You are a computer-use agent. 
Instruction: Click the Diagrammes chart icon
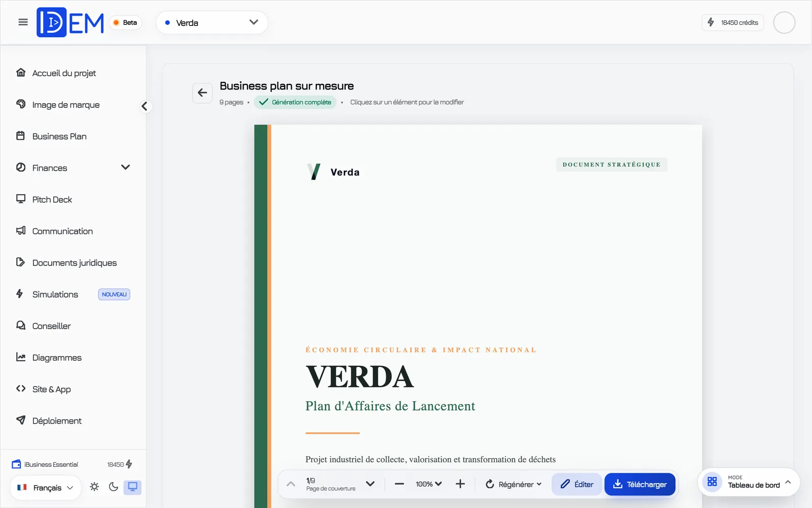pyautogui.click(x=21, y=357)
